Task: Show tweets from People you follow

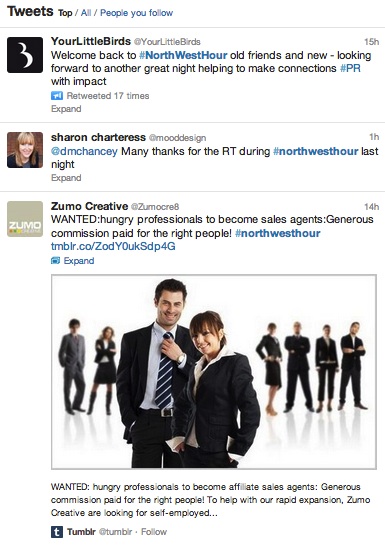Action: coord(137,13)
